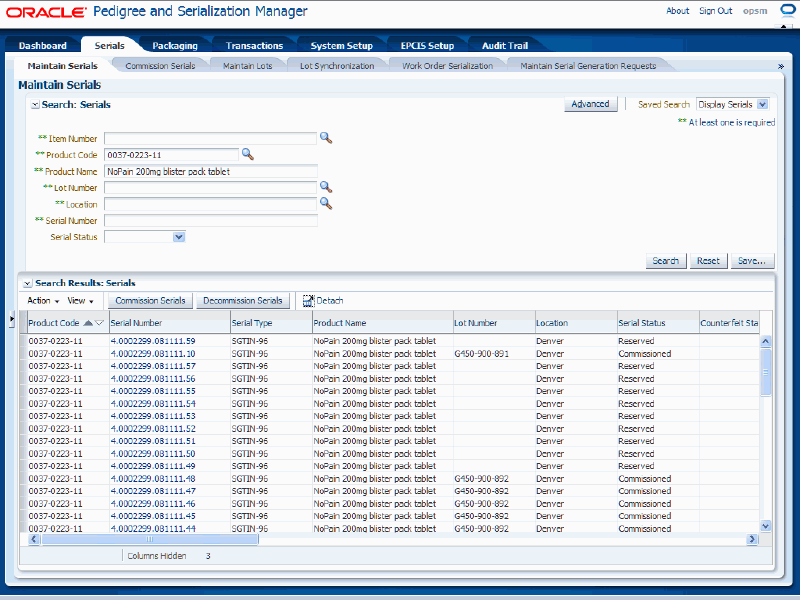Open Maintain Serial Generation Requests sub-tab
Viewport: 800px width, 600px height.
(588, 66)
